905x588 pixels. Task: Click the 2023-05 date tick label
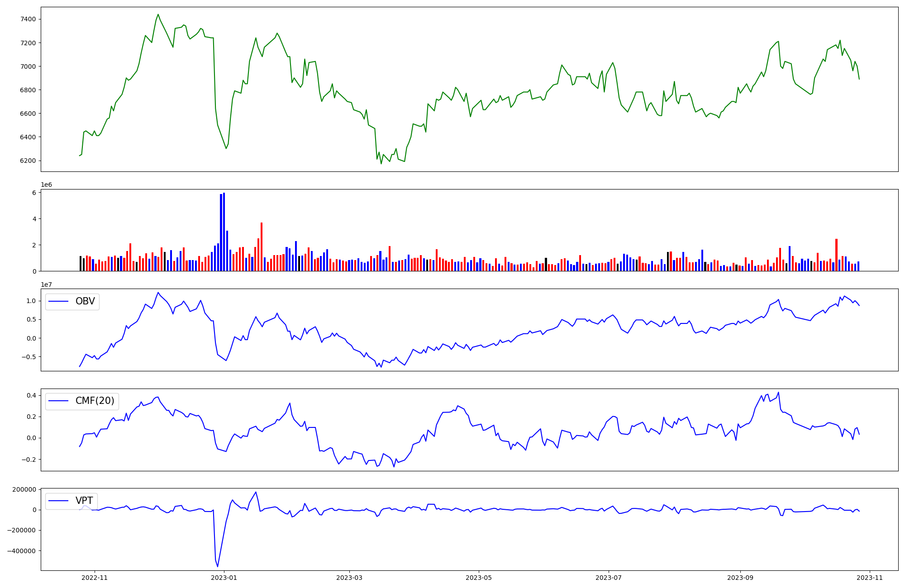click(x=479, y=578)
